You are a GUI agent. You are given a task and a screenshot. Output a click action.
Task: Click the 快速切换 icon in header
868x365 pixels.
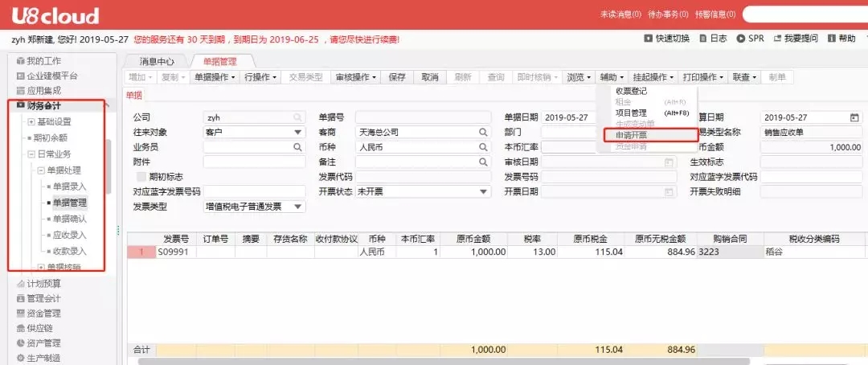coord(649,39)
